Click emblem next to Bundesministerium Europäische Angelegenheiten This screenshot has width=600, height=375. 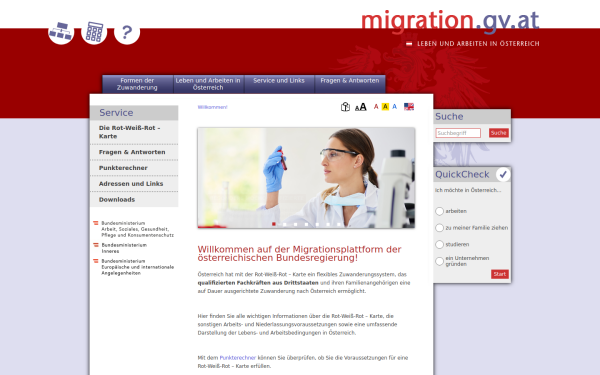point(96,261)
